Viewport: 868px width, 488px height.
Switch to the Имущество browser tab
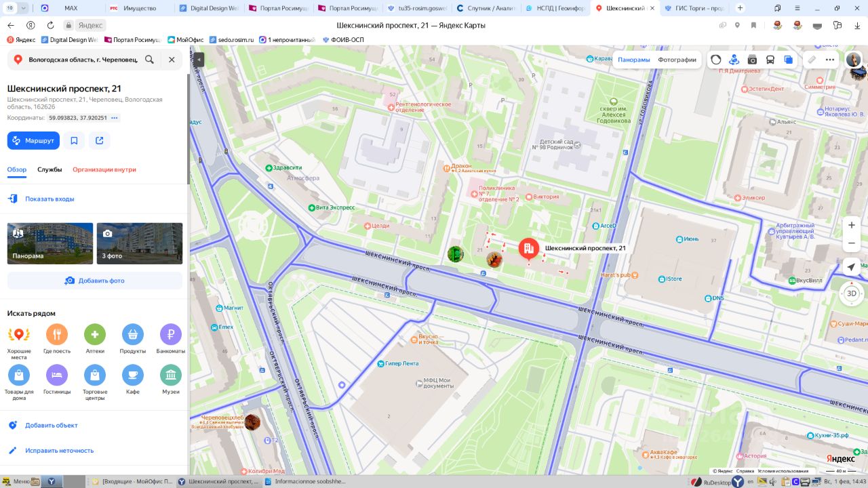point(140,8)
